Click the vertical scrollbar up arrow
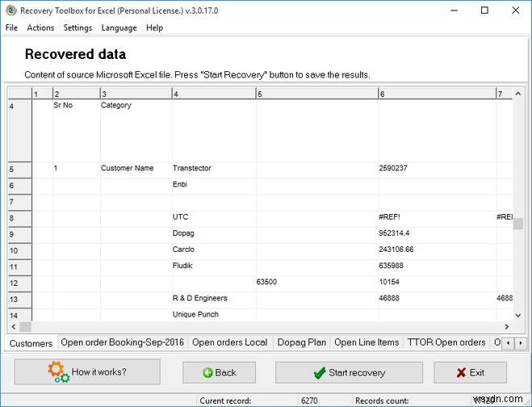532x407 pixels. 518,94
